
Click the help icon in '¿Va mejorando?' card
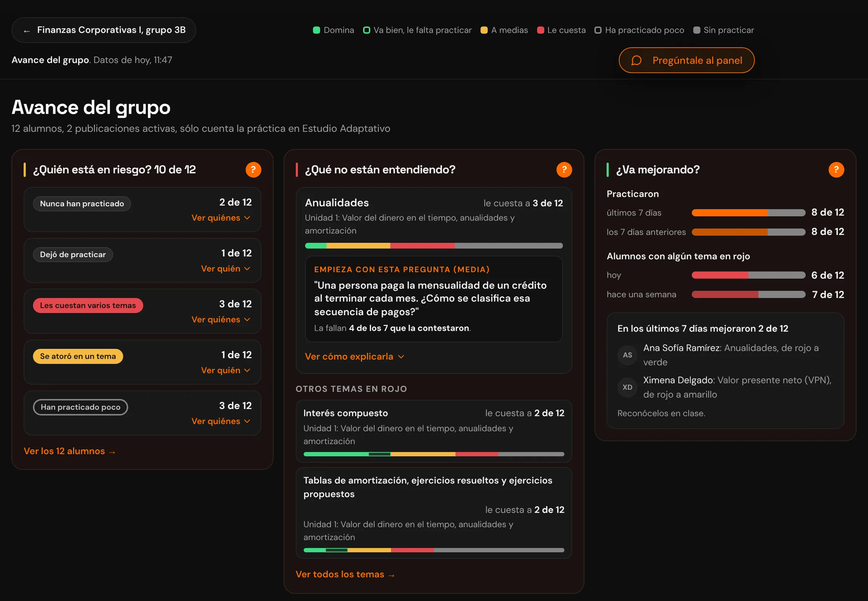(x=836, y=170)
